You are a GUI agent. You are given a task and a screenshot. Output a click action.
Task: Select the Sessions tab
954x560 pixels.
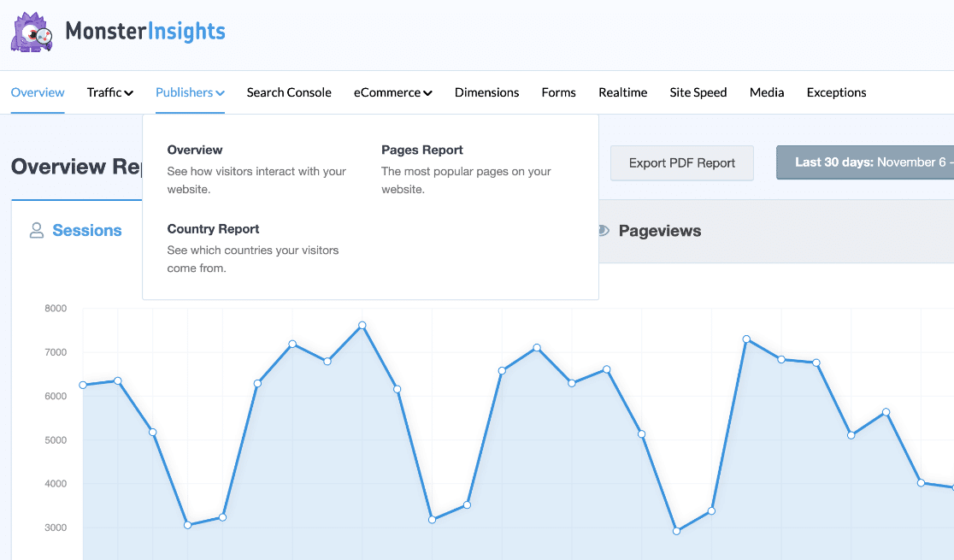pos(86,230)
